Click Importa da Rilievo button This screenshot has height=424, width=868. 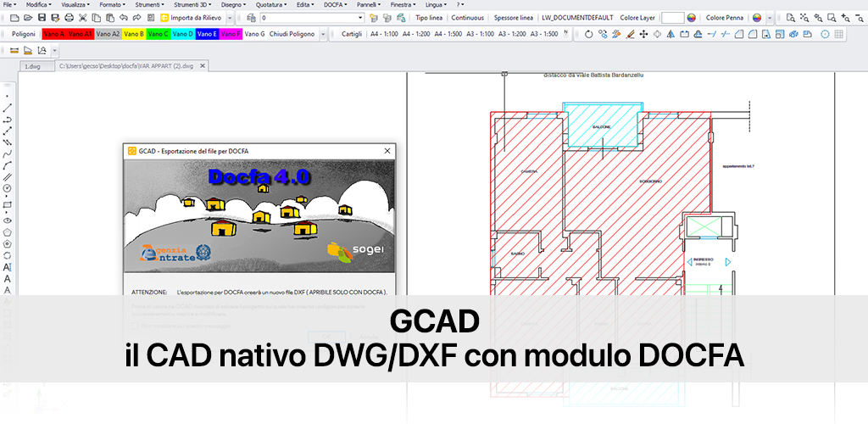(191, 18)
